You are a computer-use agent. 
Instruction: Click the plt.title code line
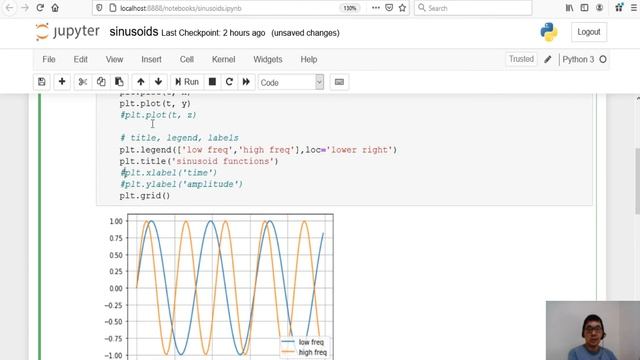199,161
